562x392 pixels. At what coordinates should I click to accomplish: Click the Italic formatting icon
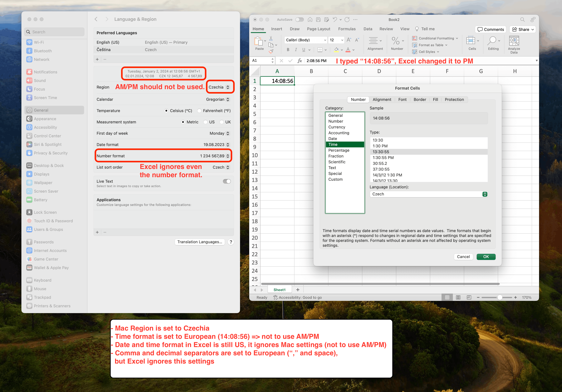coord(296,50)
